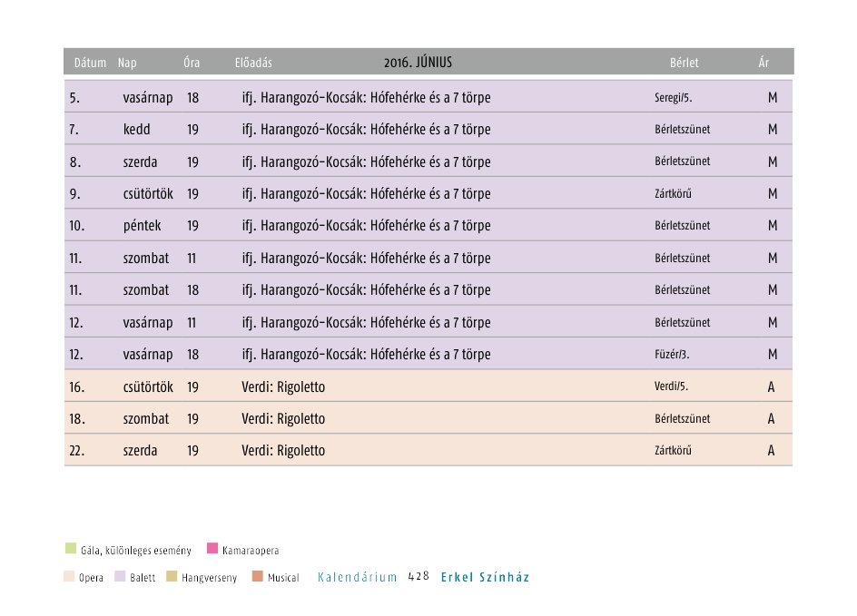Click the Hangverseny legend color square
This screenshot has height=616, width=857.
pos(172,577)
